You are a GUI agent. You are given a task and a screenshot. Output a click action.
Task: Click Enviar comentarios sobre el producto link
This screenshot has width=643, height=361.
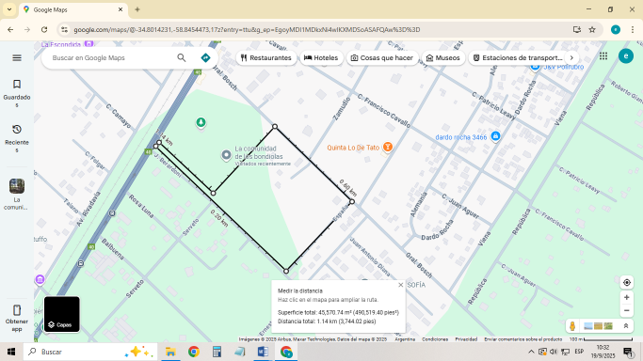pyautogui.click(x=523, y=339)
